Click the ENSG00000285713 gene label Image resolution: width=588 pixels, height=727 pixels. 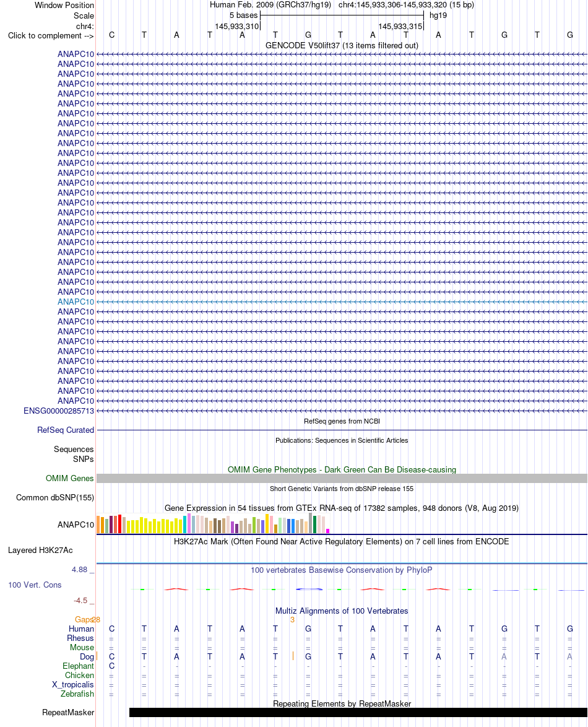coord(59,411)
